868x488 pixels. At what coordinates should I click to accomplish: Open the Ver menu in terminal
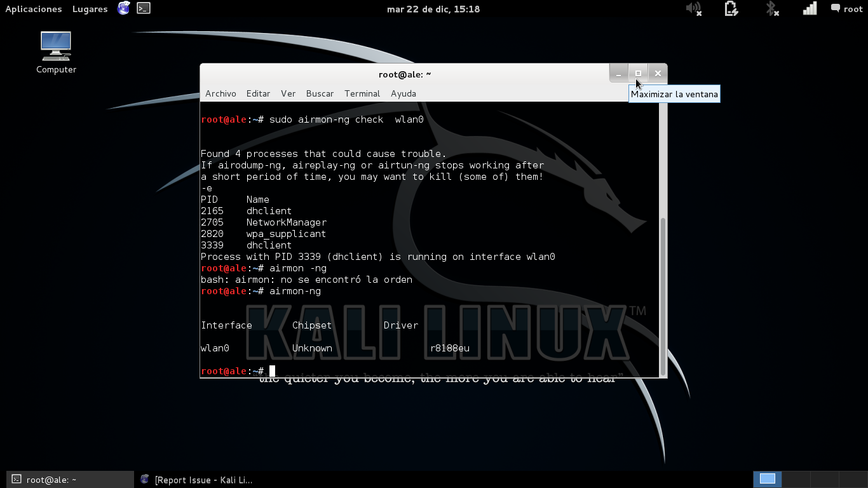pos(288,93)
